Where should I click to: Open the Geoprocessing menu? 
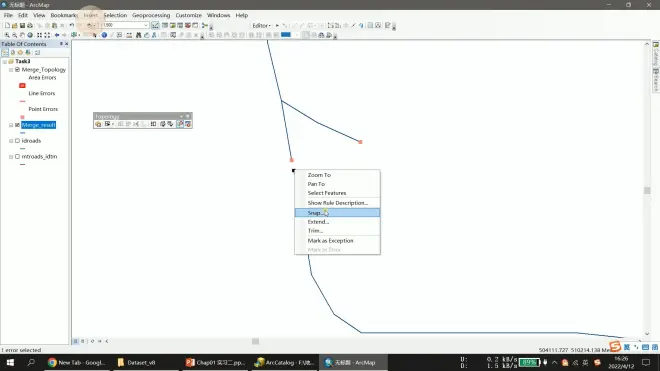coord(151,15)
